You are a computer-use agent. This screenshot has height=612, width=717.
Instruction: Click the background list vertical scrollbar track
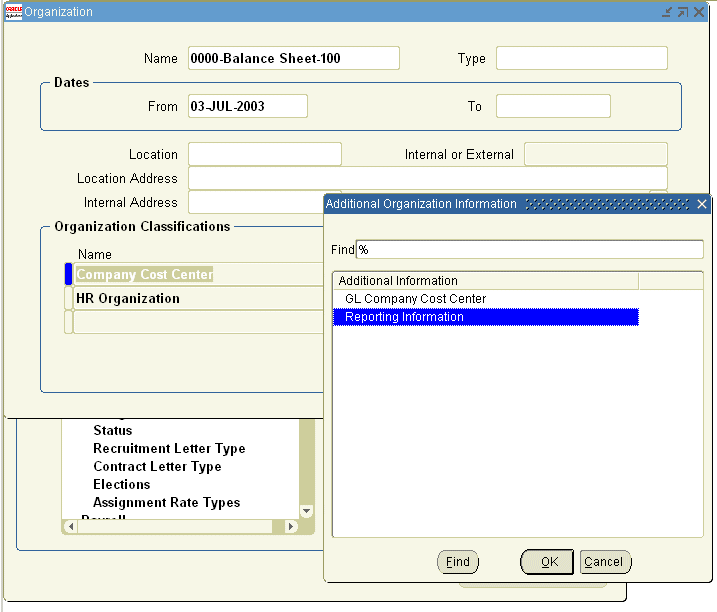(x=307, y=461)
